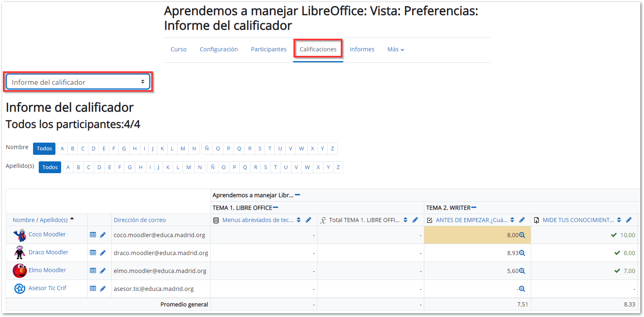The width and height of the screenshot is (644, 317).
Task: Sort by Dirección de correo column
Action: [139, 220]
